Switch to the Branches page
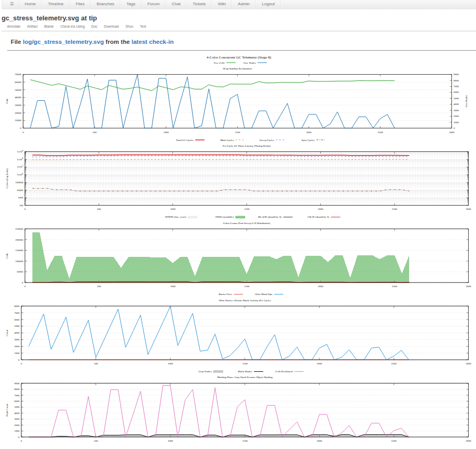 [x=105, y=4]
